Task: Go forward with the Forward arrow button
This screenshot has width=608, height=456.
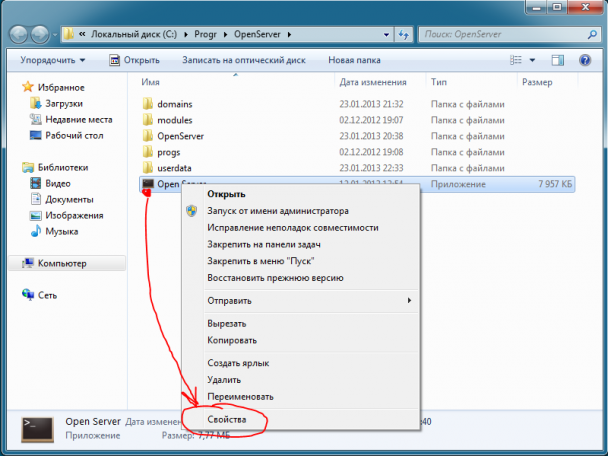Action: pos(40,35)
